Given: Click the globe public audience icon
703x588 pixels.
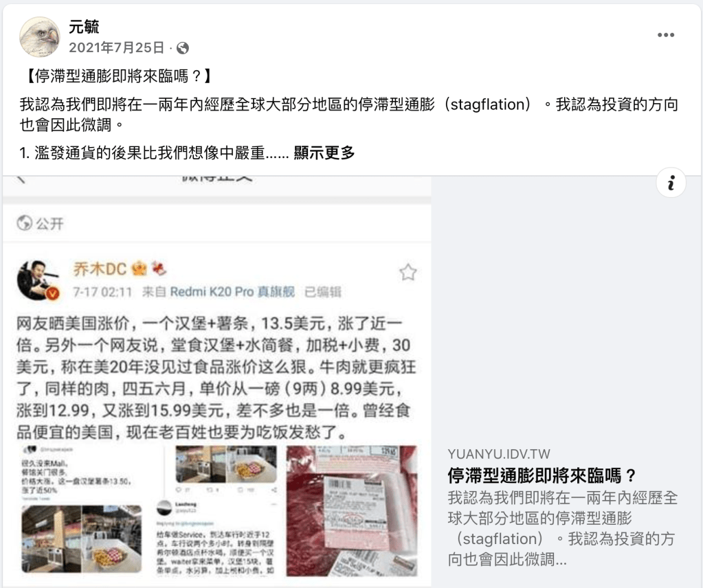Looking at the screenshot, I should 183,48.
